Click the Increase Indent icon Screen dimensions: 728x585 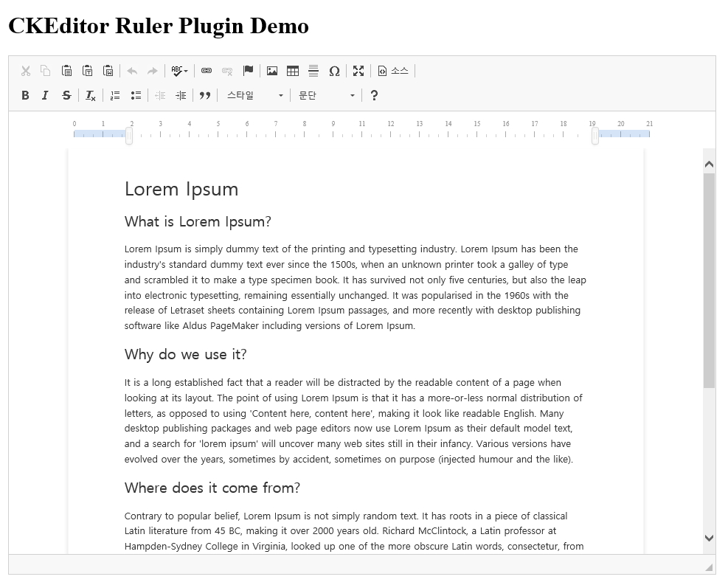pyautogui.click(x=181, y=96)
